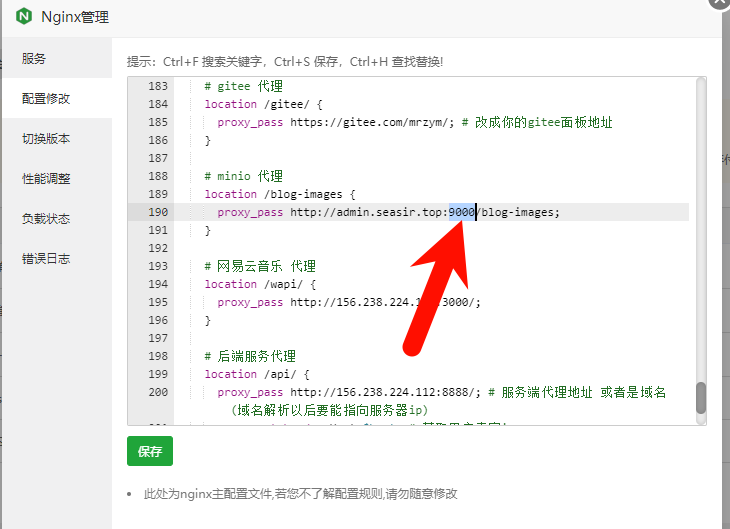The image size is (730, 529).
Task: Close the Nginx管理 dialog
Action: [719, 2]
